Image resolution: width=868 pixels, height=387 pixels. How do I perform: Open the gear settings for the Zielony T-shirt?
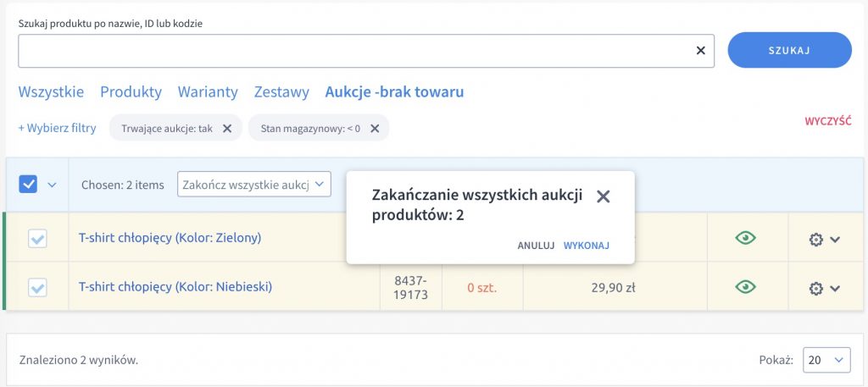click(x=824, y=240)
